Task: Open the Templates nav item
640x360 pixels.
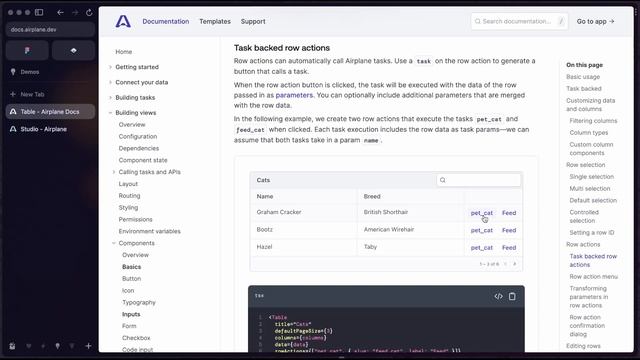Action: point(215,21)
